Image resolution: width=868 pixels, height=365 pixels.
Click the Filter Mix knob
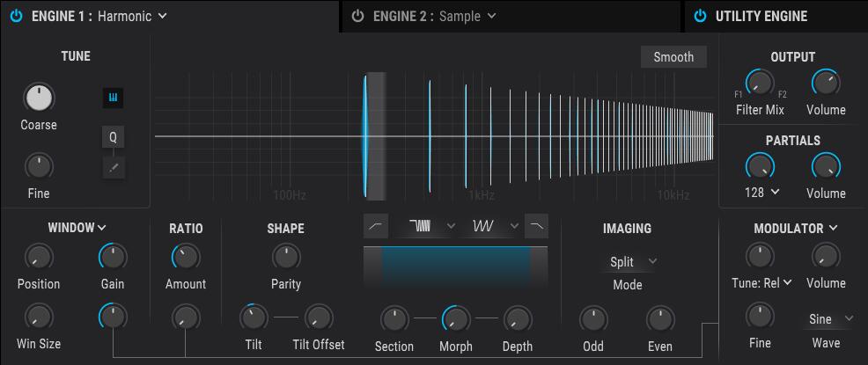pos(760,83)
